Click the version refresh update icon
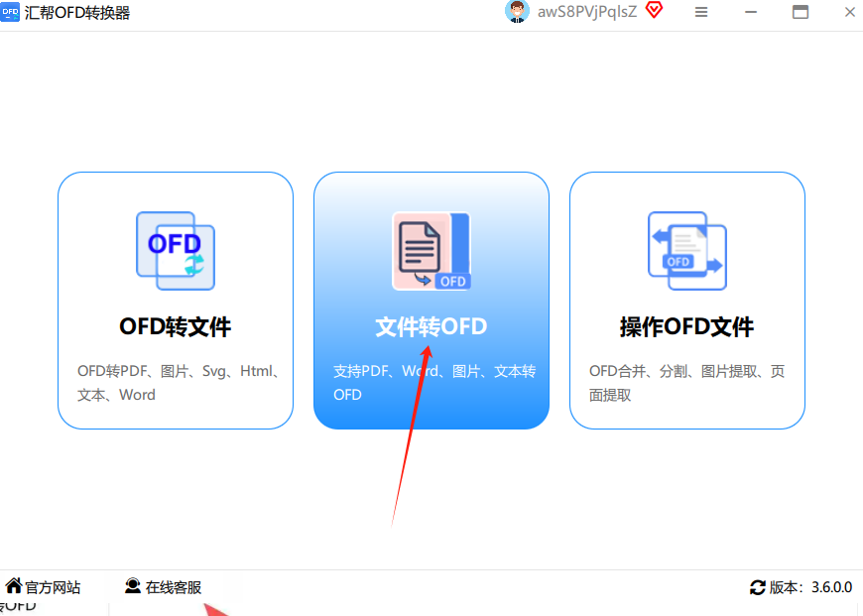This screenshot has width=863, height=616. 757,587
